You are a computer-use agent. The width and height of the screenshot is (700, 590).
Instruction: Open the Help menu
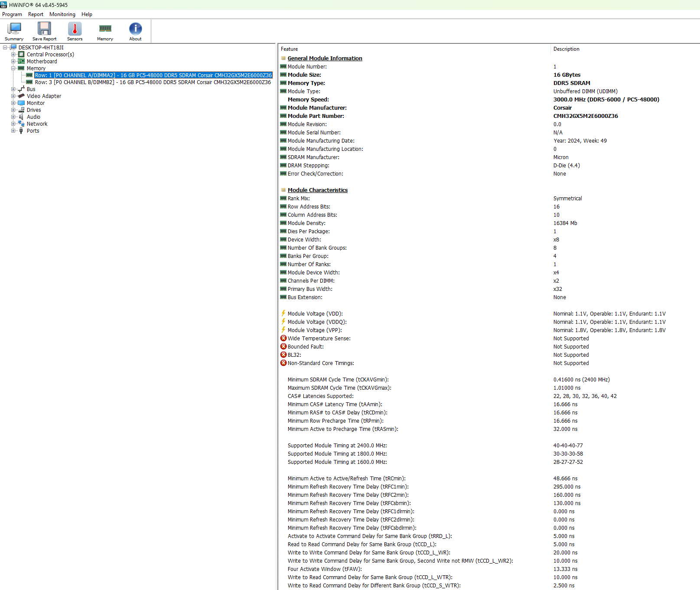pos(87,14)
